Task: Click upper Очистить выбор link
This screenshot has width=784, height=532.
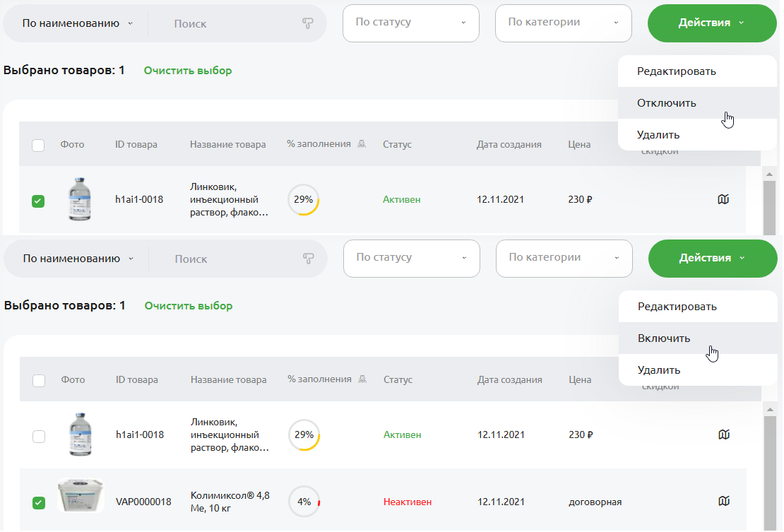Action: point(188,71)
